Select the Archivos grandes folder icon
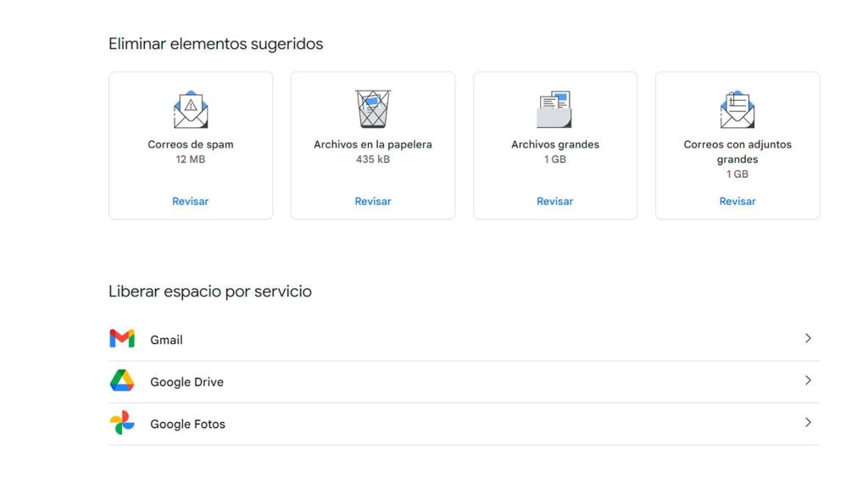Screen dimensions: 868x488 555,107
